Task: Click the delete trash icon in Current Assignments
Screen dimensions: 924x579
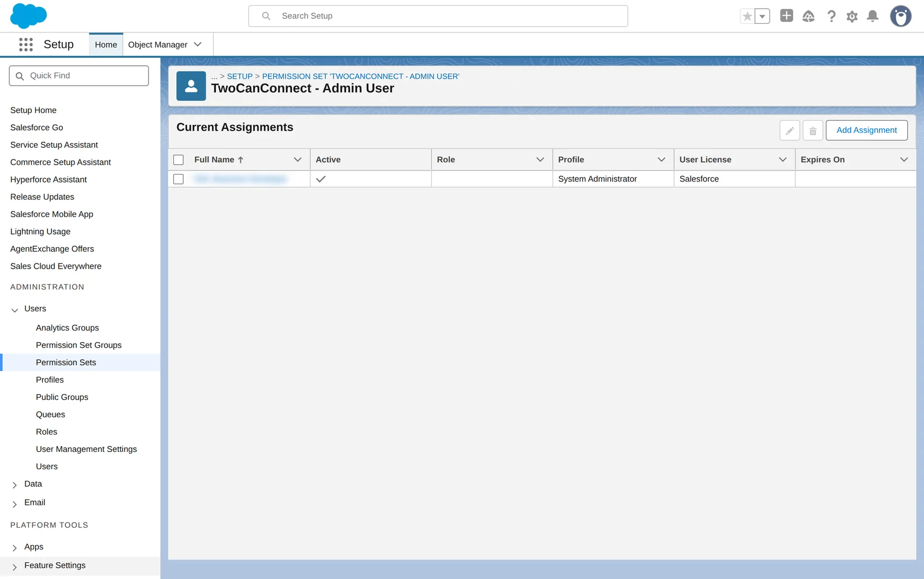Action: pyautogui.click(x=813, y=131)
